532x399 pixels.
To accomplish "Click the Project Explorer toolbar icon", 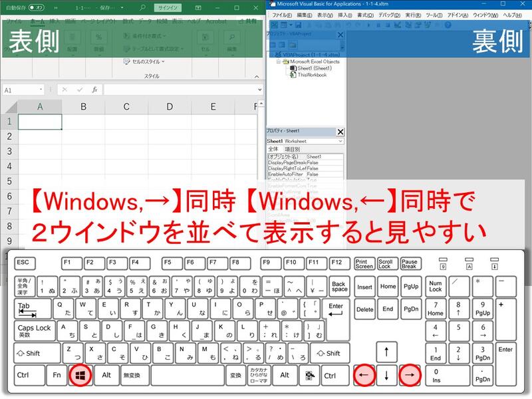I will 408,25.
